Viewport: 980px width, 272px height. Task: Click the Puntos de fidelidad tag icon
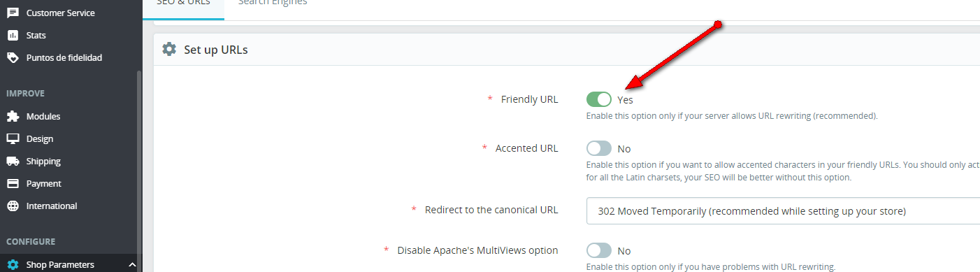click(13, 57)
